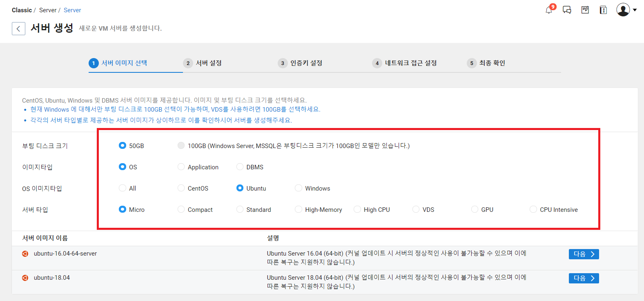Click the 설명 column header
This screenshot has width=644, height=301.
[273, 238]
